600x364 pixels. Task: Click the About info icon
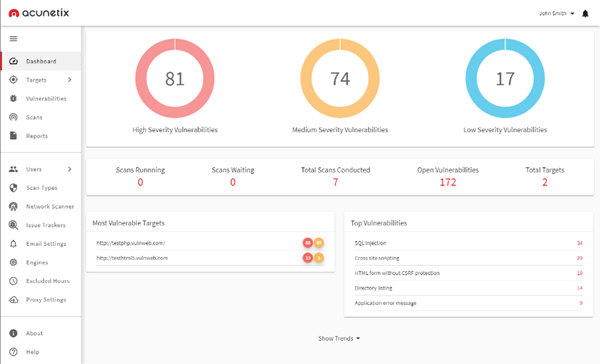pos(13,333)
